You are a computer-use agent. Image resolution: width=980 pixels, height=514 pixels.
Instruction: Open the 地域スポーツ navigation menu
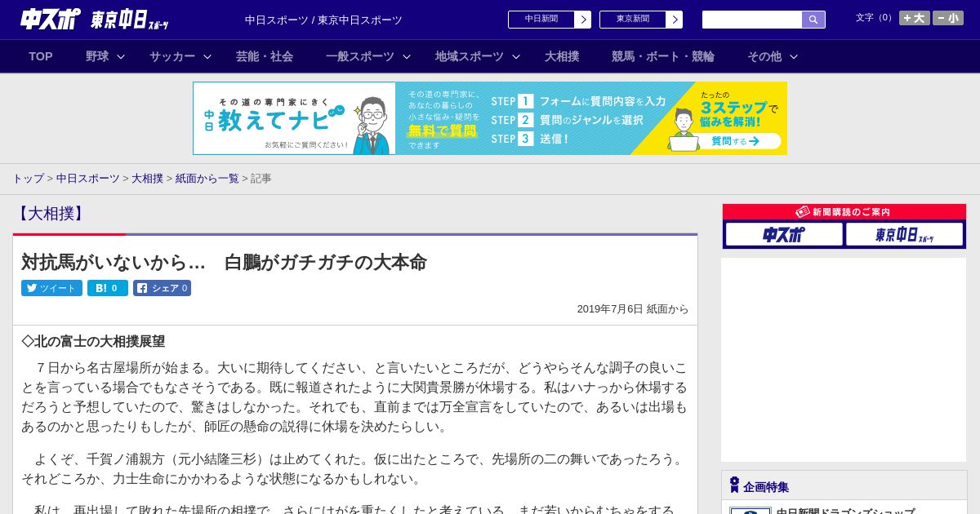[x=470, y=56]
